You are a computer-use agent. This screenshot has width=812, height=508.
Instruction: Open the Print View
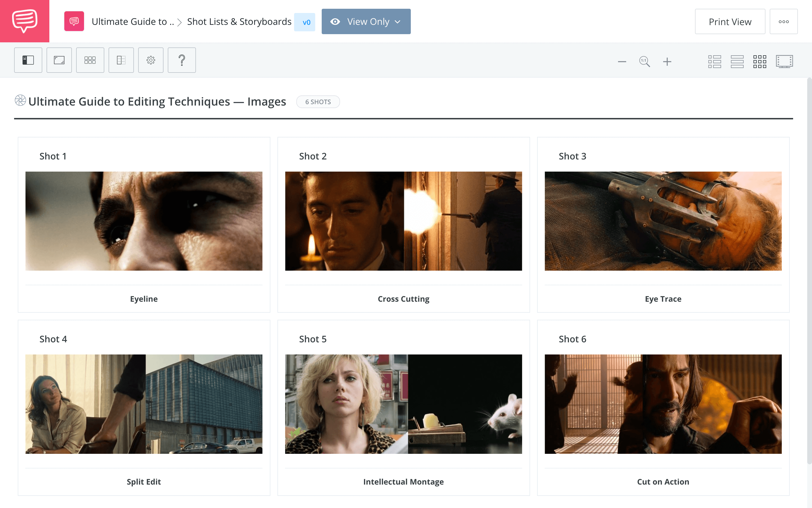tap(730, 21)
